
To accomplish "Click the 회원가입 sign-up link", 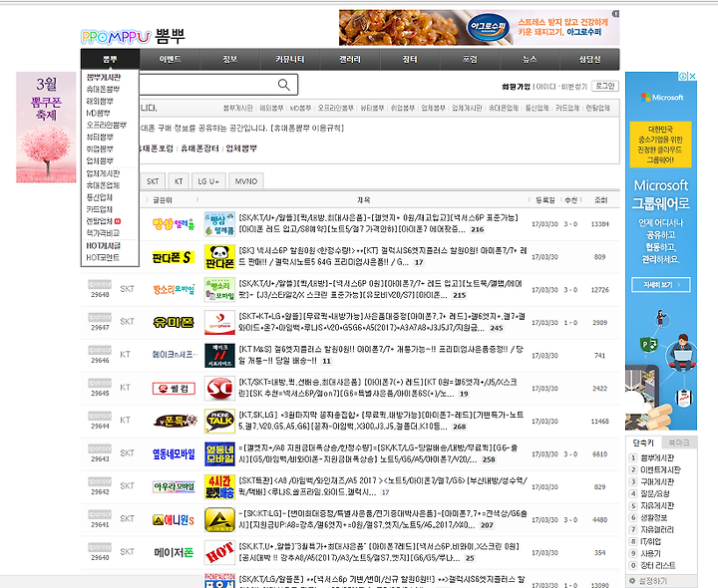I will (x=517, y=87).
